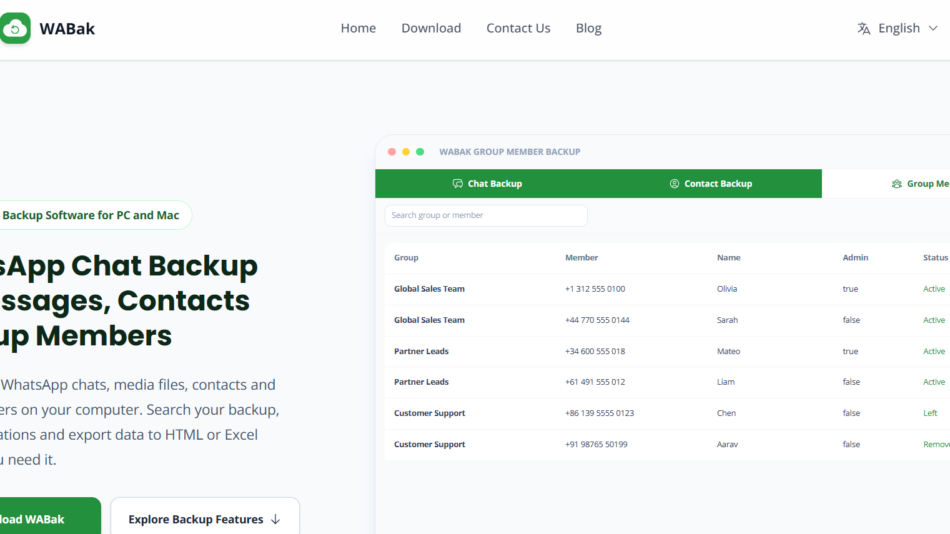Image resolution: width=950 pixels, height=534 pixels.
Task: Click the Group Members people icon
Action: [897, 184]
